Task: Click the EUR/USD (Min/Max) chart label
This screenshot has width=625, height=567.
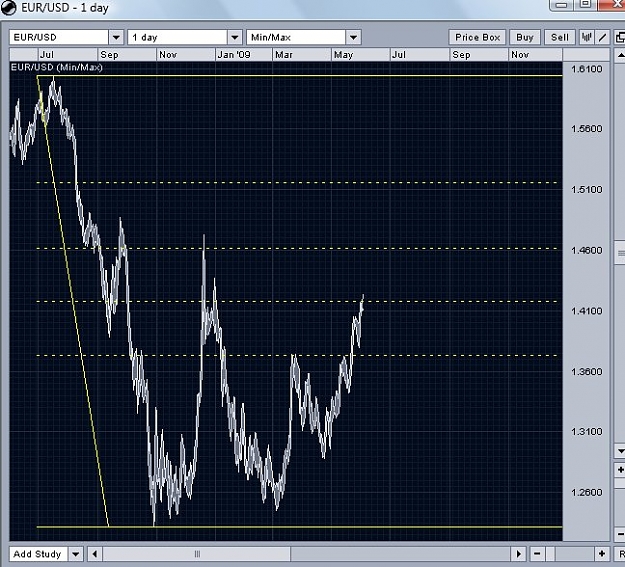Action: coord(57,67)
